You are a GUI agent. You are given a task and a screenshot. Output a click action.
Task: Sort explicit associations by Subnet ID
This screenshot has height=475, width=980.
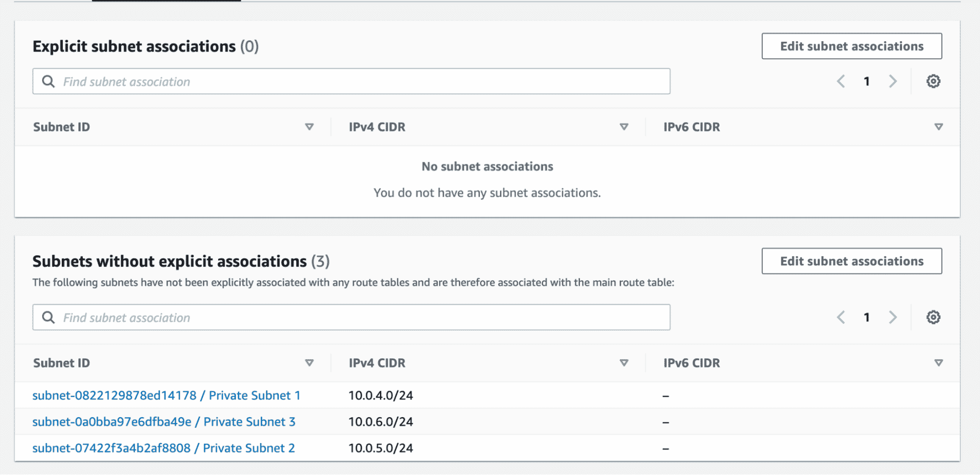click(309, 127)
